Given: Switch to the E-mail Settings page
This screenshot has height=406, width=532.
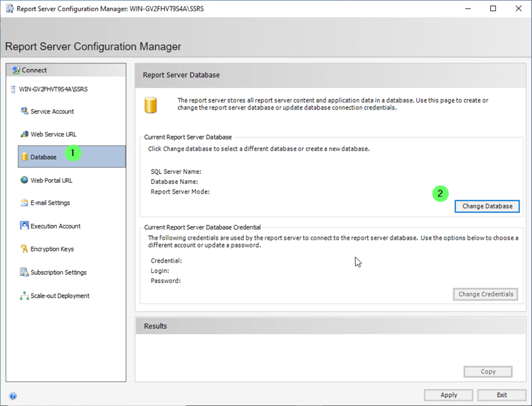Looking at the screenshot, I should coord(50,203).
